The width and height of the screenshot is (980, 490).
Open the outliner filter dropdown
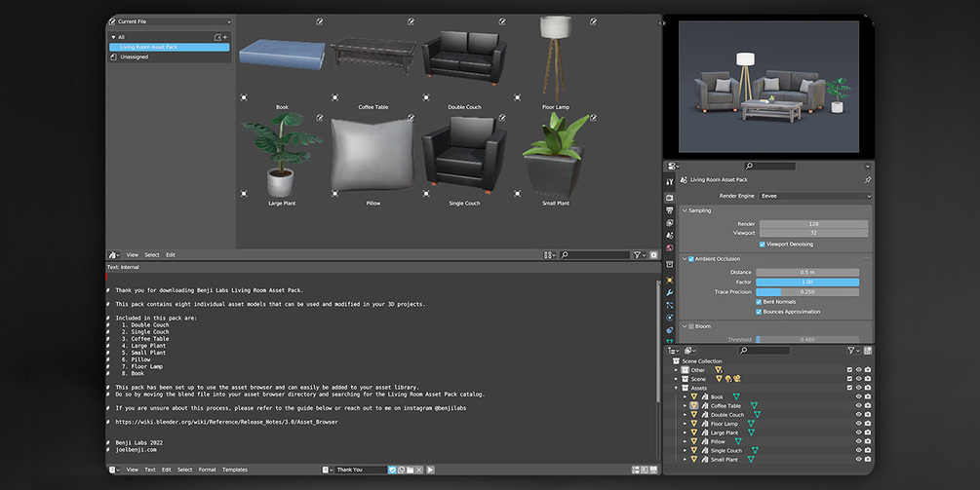[x=853, y=351]
